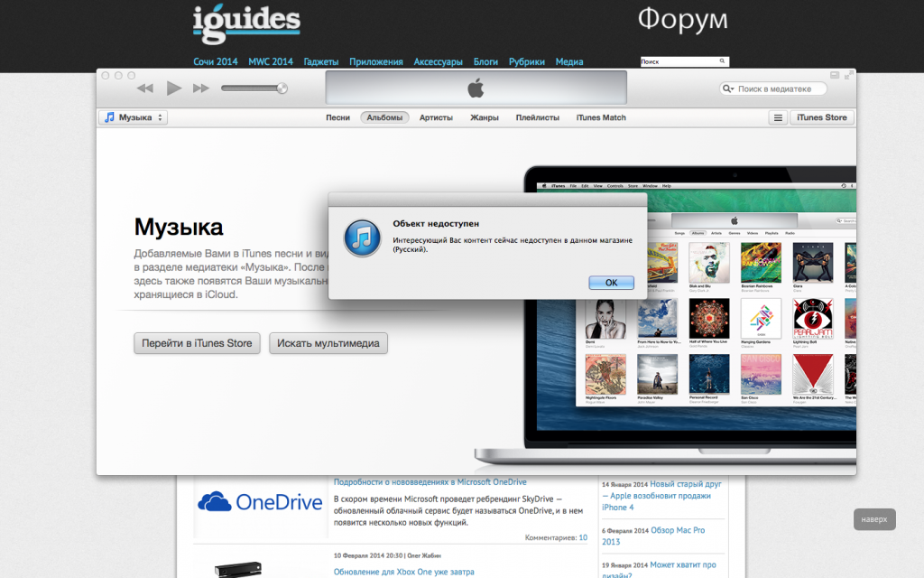Open the Аксессуары section on iguides

[x=438, y=61]
